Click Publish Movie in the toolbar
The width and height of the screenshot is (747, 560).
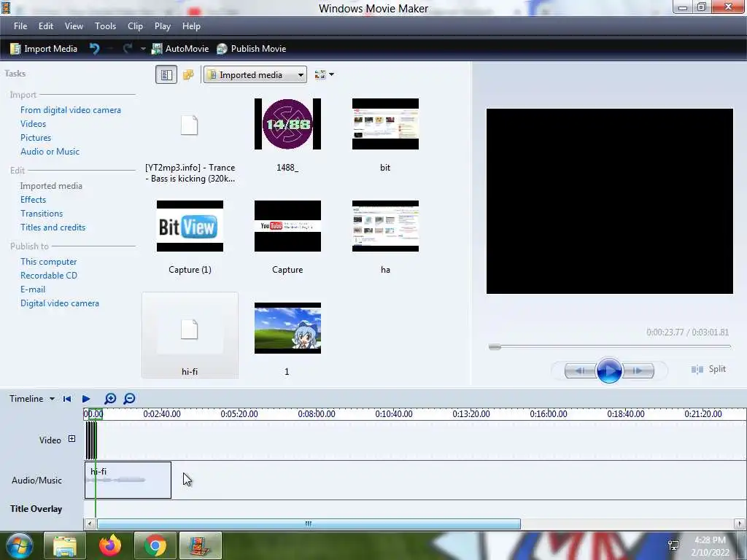click(x=251, y=49)
